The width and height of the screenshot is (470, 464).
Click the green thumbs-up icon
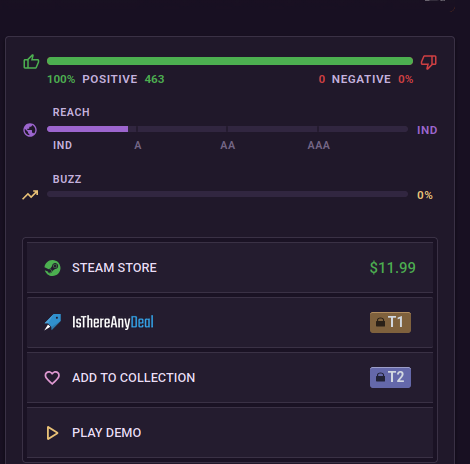31,62
